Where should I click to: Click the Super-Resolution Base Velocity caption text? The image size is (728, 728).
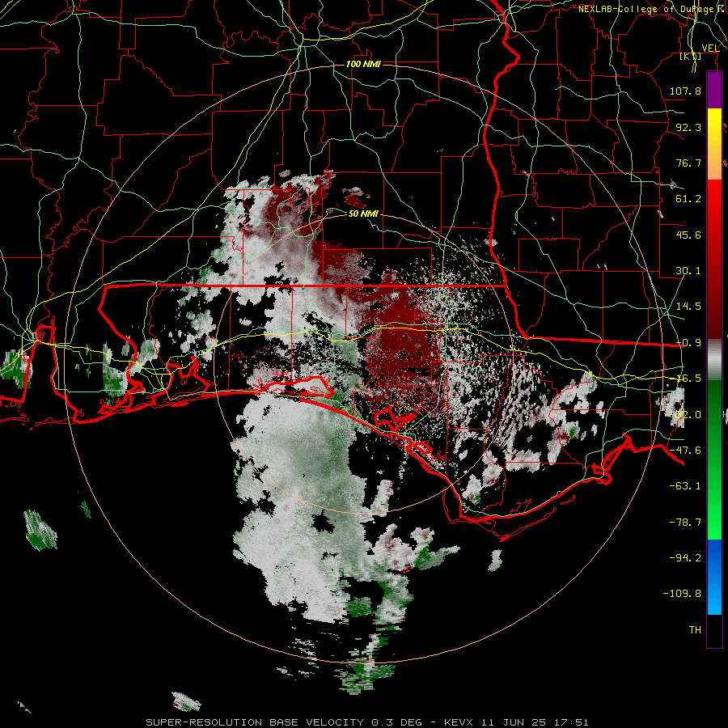[366, 722]
